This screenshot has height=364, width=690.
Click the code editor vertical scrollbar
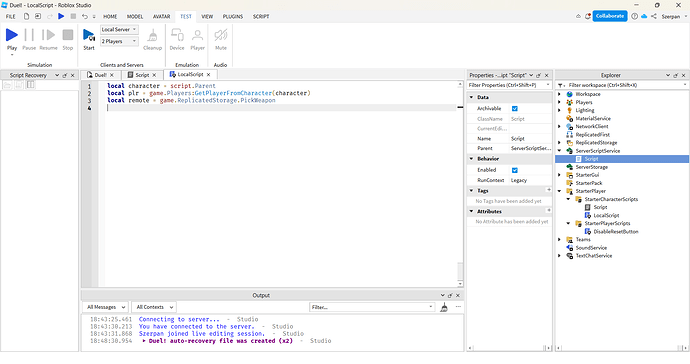460,184
